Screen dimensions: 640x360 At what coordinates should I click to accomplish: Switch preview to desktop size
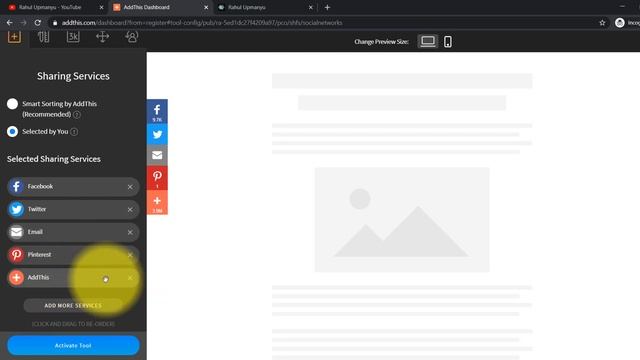click(428, 41)
